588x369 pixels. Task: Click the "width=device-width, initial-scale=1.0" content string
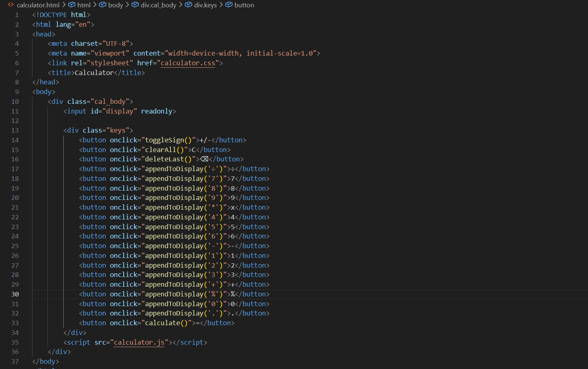click(x=241, y=53)
